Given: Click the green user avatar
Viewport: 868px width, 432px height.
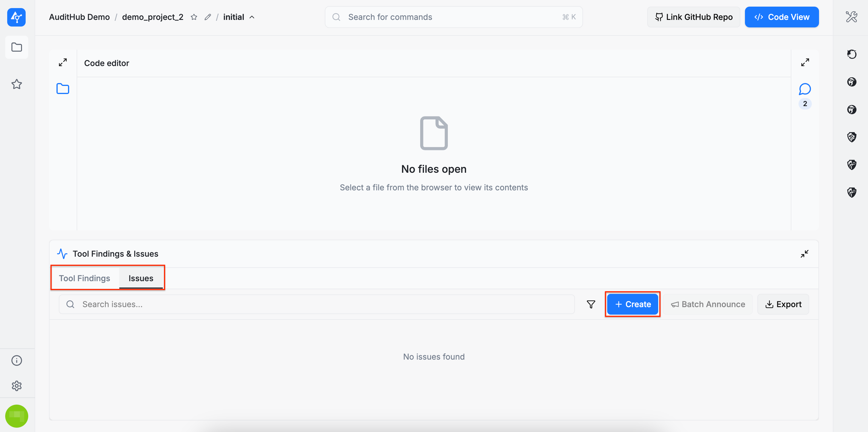Looking at the screenshot, I should coord(16,416).
